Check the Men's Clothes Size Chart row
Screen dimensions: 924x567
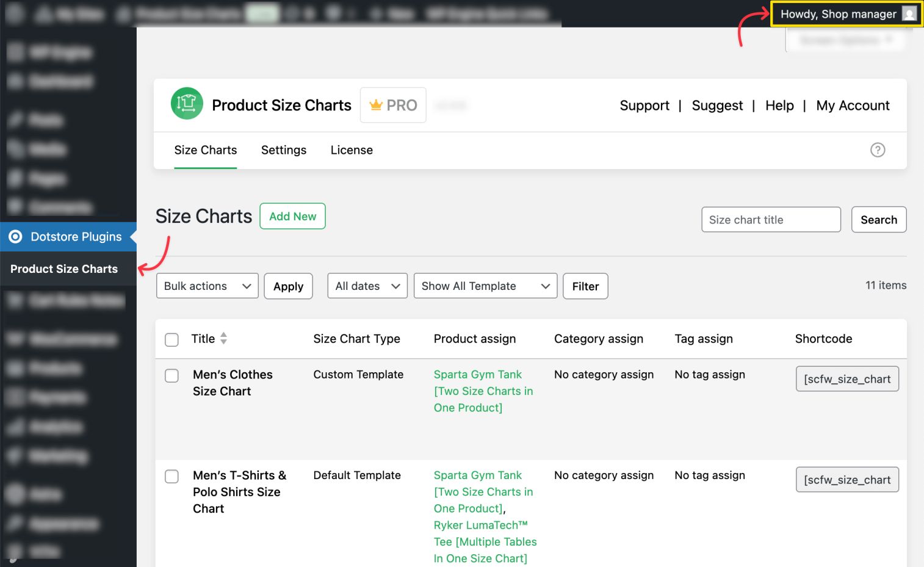tap(172, 375)
